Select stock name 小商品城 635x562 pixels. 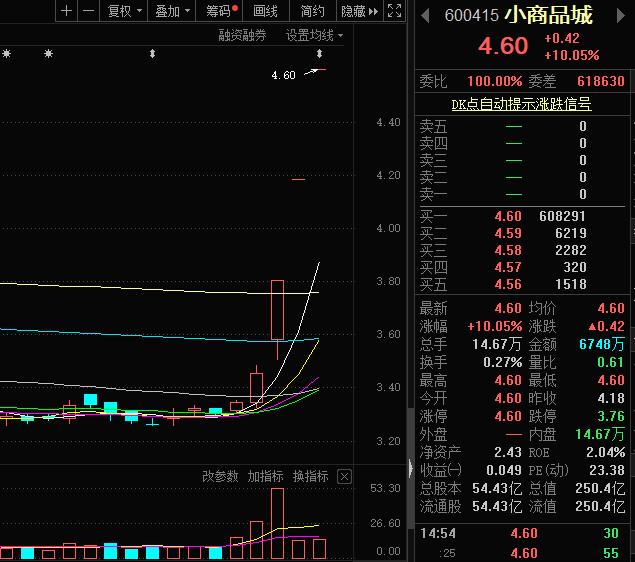point(549,15)
